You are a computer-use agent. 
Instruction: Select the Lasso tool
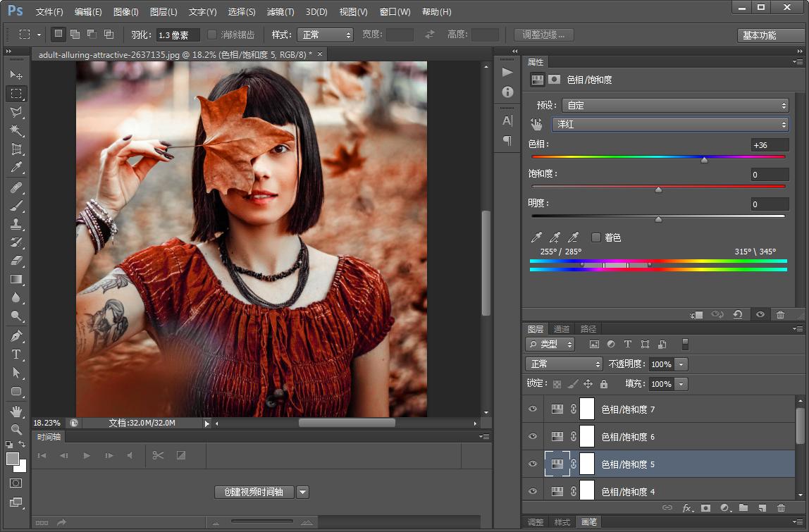tap(16, 112)
